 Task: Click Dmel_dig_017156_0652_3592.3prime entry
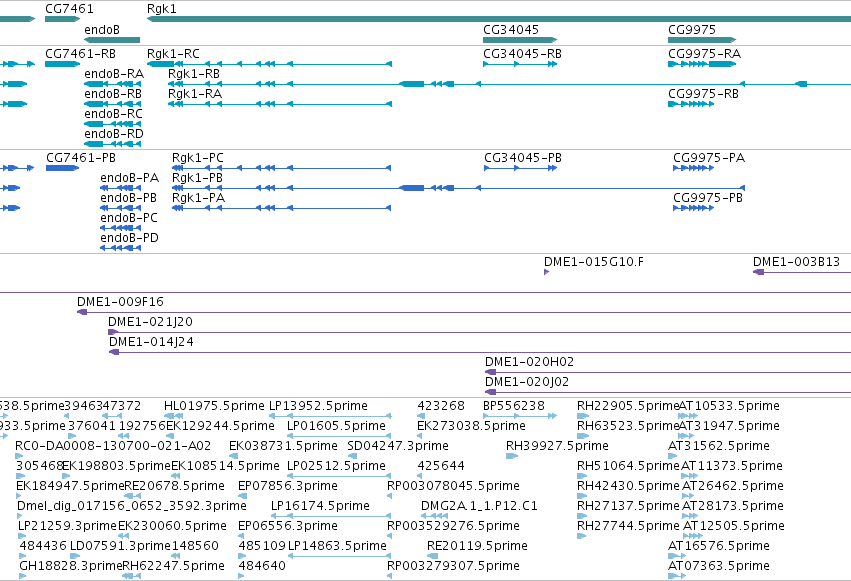(x=131, y=507)
